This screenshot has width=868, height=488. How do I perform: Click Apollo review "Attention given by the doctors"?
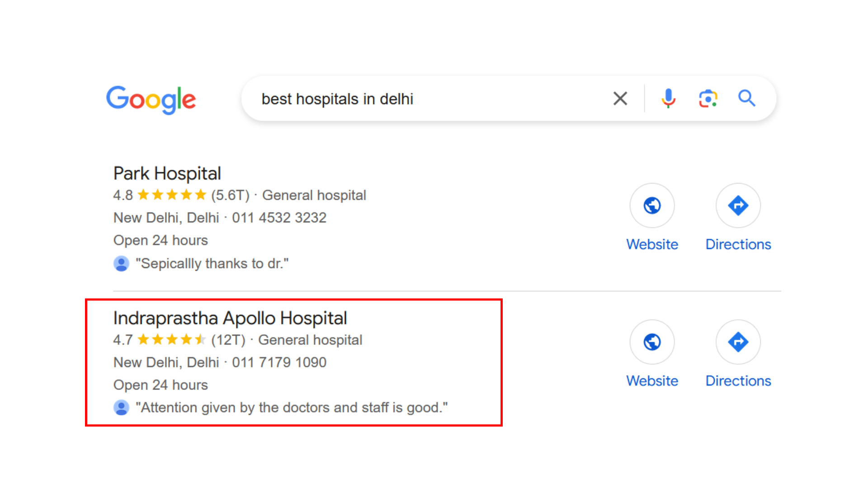coord(292,408)
